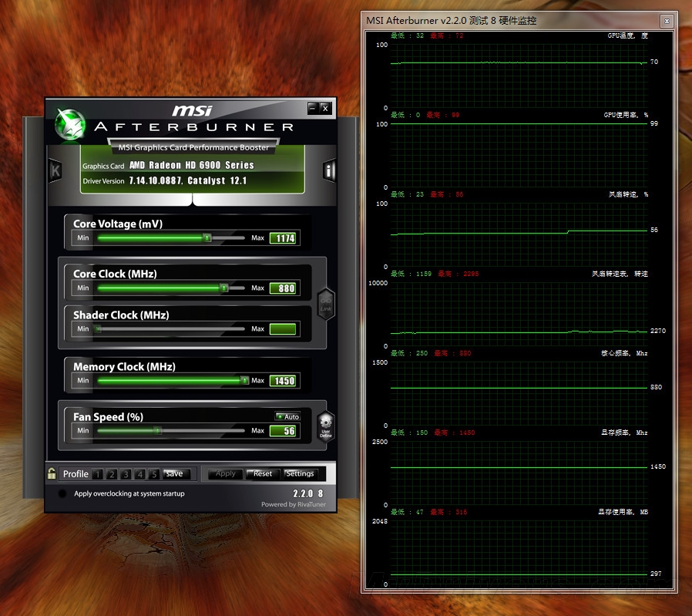Select profile slot 1
Screen dimensions: 692x616
click(x=98, y=474)
